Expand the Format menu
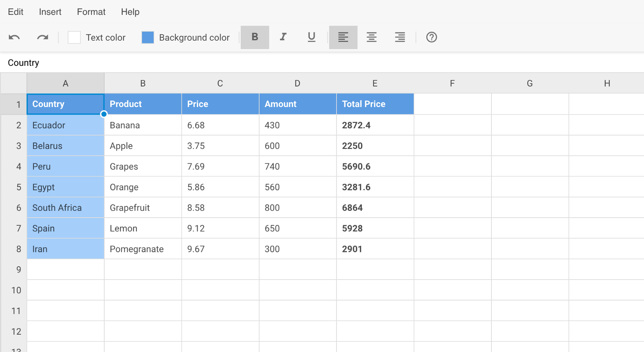The image size is (644, 352). (x=91, y=12)
